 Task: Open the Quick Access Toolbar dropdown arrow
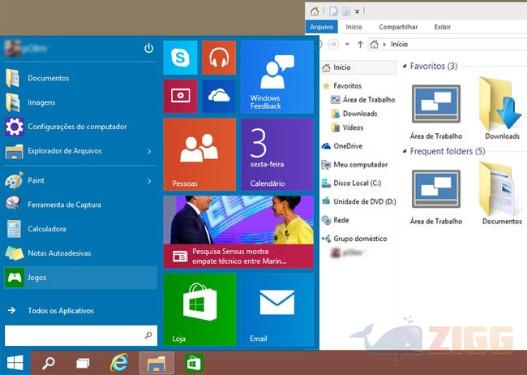pos(357,12)
